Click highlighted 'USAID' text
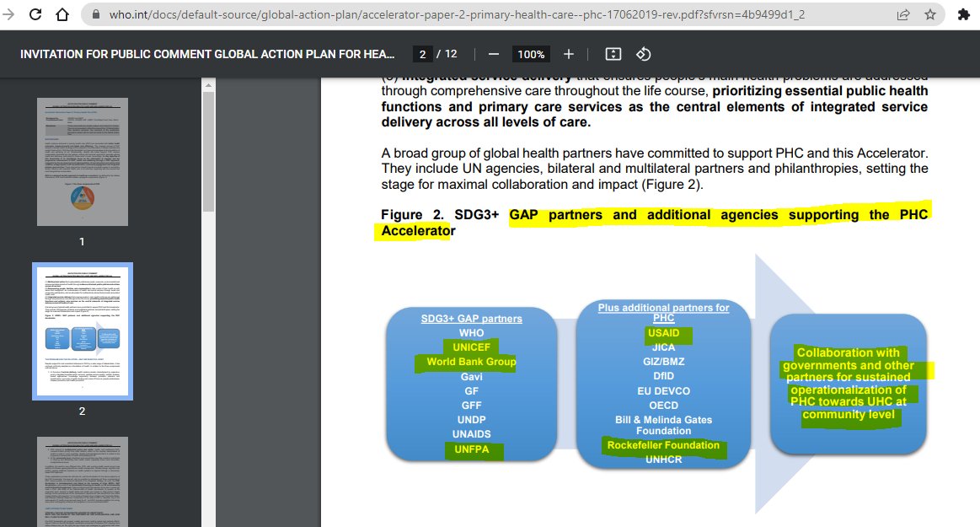Viewport: 980px width, 527px height. click(x=663, y=332)
